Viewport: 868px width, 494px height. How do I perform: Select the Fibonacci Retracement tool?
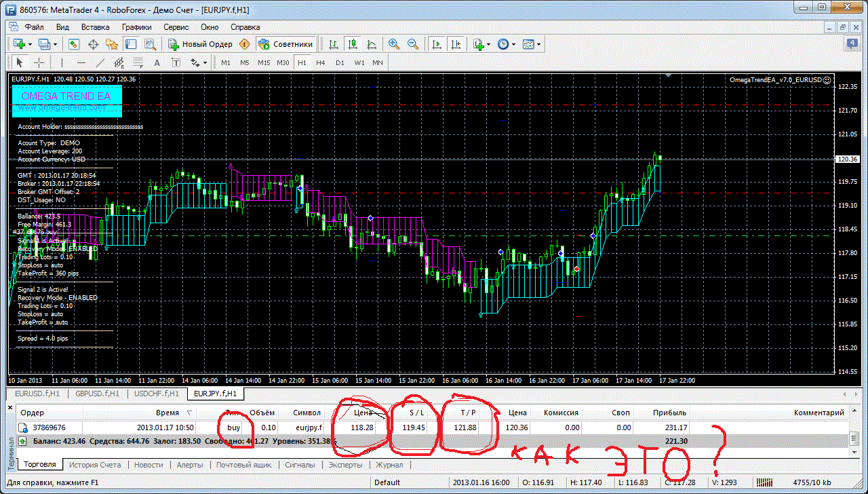pyautogui.click(x=138, y=62)
